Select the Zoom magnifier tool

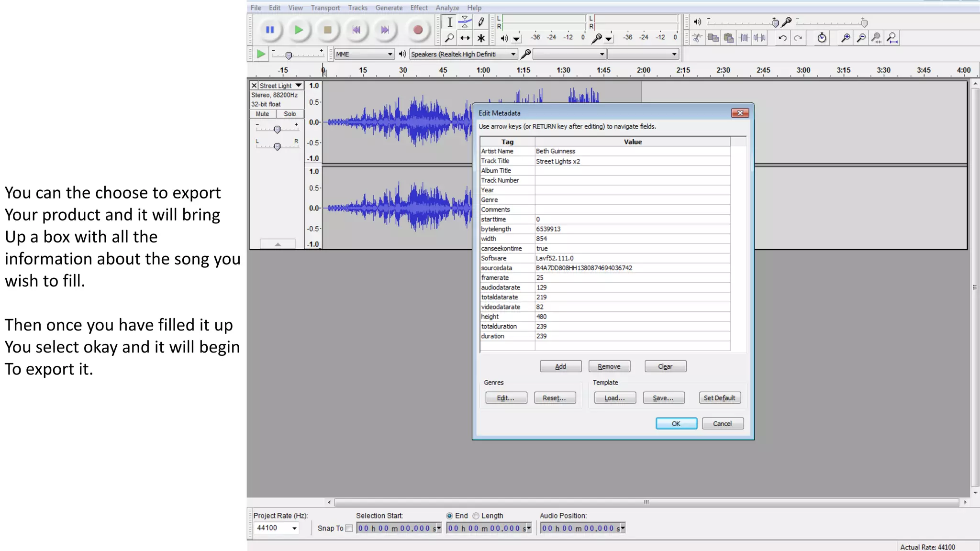450,38
